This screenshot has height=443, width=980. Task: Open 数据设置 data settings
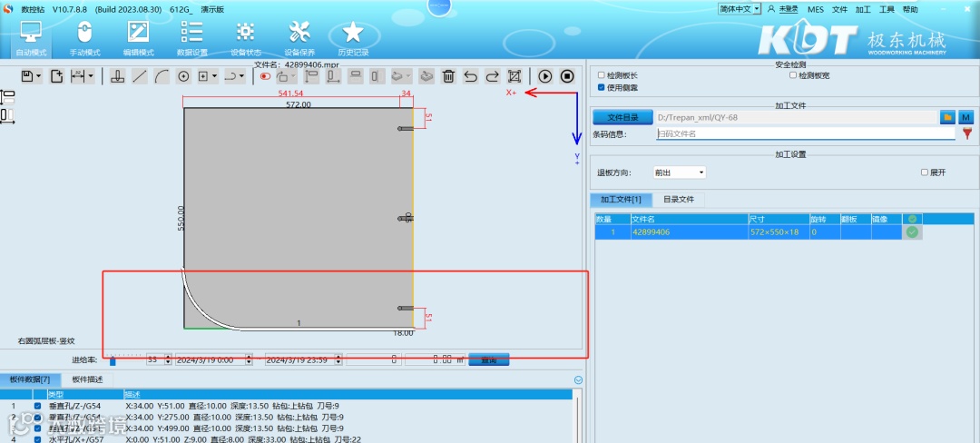[x=191, y=37]
